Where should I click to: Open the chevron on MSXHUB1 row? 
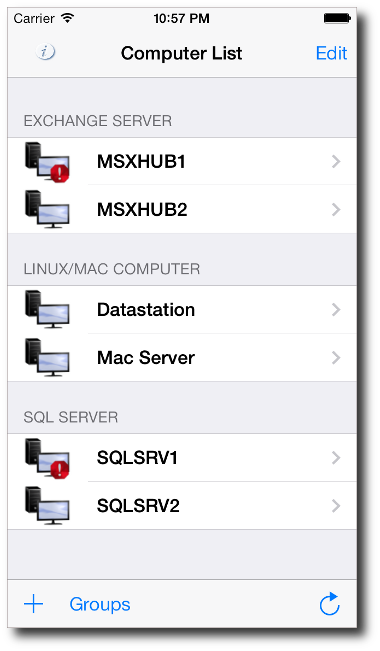(336, 161)
